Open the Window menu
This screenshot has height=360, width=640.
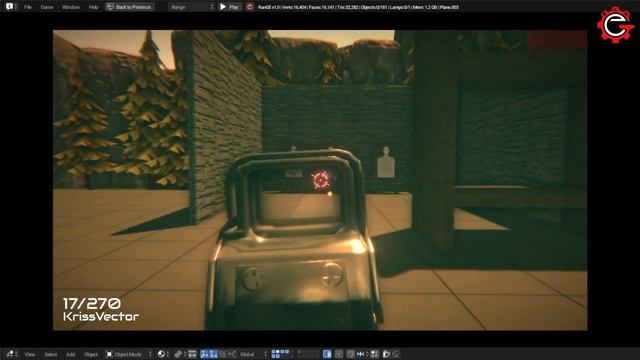pos(71,7)
